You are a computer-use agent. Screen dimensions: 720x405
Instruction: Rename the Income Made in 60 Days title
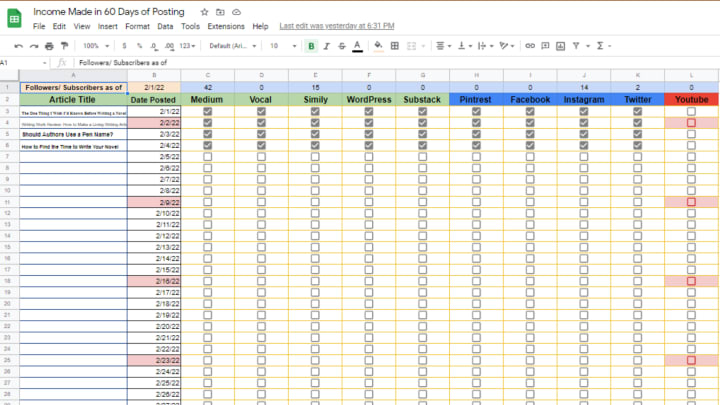(x=109, y=11)
